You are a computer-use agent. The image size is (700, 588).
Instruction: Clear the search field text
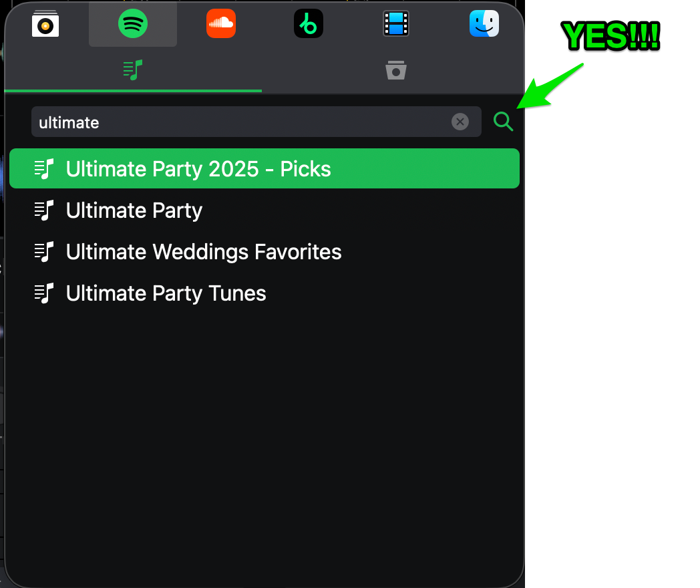tap(460, 122)
